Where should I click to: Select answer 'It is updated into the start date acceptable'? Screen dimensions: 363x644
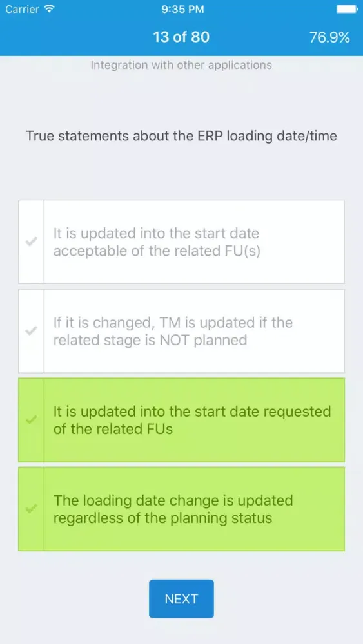pyautogui.click(x=181, y=242)
